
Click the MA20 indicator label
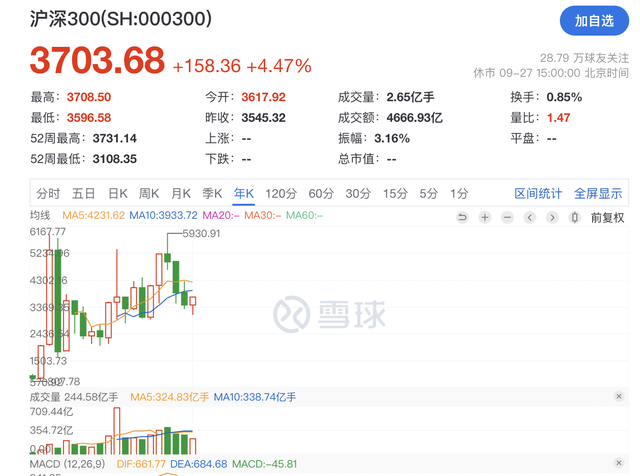[x=221, y=215]
